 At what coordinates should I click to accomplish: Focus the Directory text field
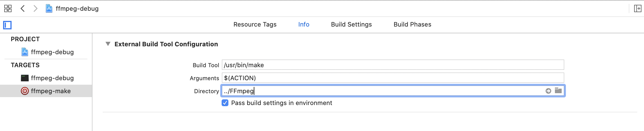(x=381, y=91)
